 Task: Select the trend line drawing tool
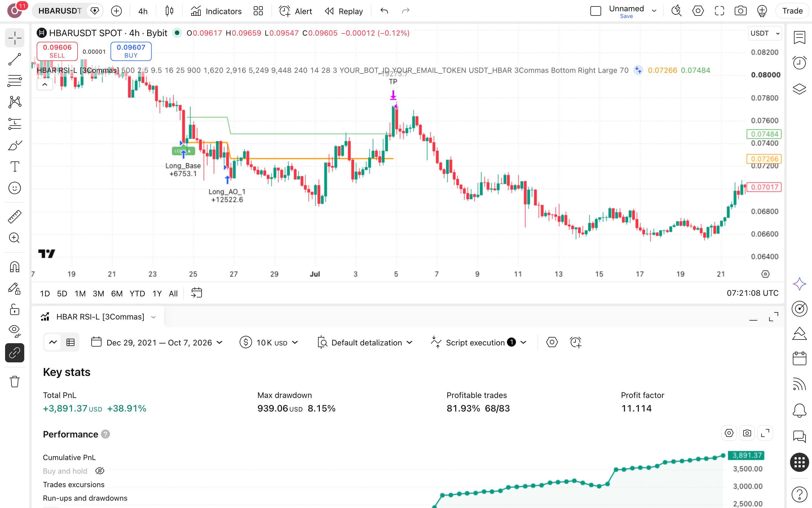(x=14, y=60)
